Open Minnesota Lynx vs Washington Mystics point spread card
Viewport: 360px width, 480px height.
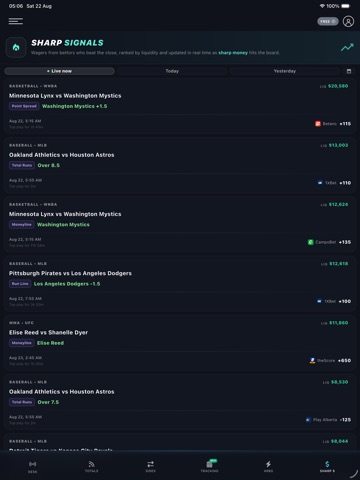point(180,106)
